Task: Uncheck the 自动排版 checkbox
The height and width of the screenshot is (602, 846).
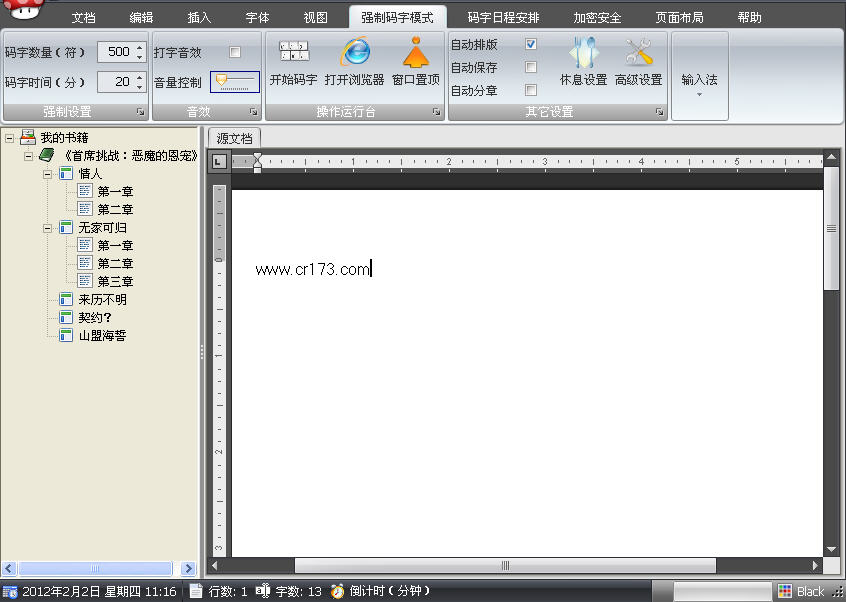Action: click(531, 44)
